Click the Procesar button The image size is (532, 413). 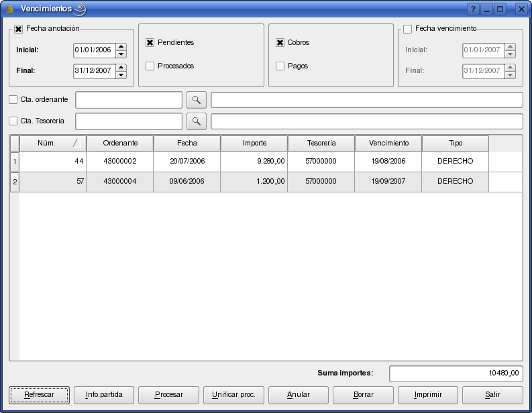168,395
